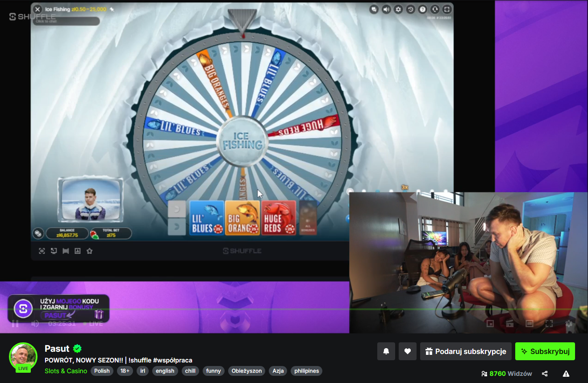Open the game help question mark
This screenshot has height=383, width=588.
422,9
